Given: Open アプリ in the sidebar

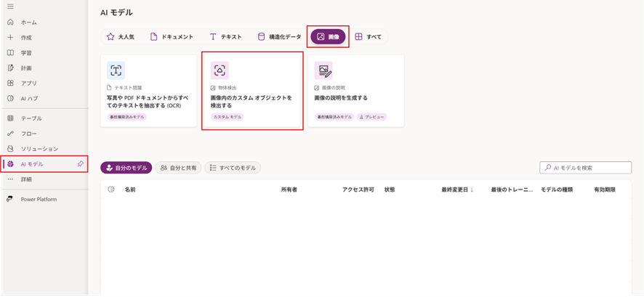Looking at the screenshot, I should 29,84.
